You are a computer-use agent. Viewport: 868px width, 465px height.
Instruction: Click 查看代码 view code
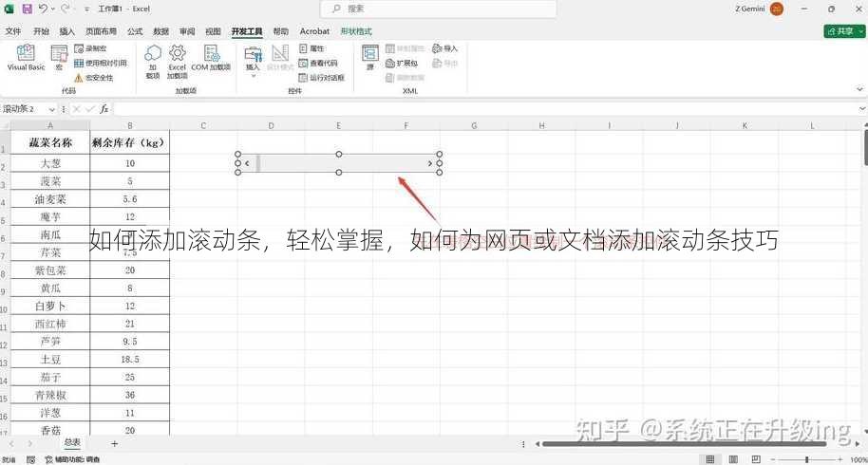pos(318,63)
